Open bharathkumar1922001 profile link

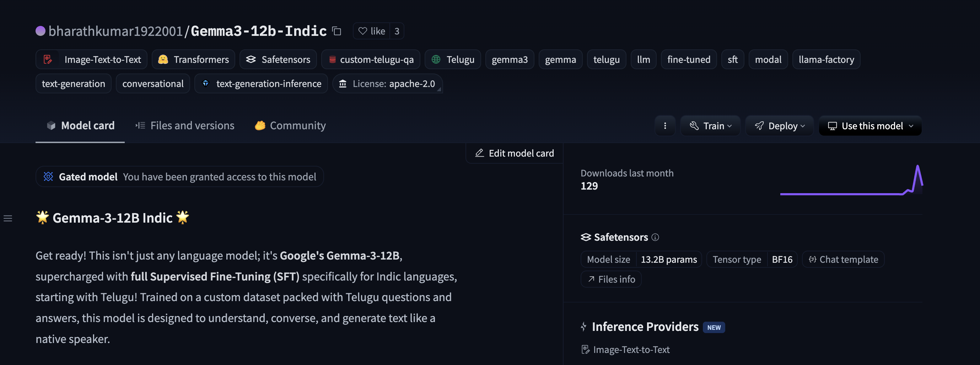(x=115, y=31)
